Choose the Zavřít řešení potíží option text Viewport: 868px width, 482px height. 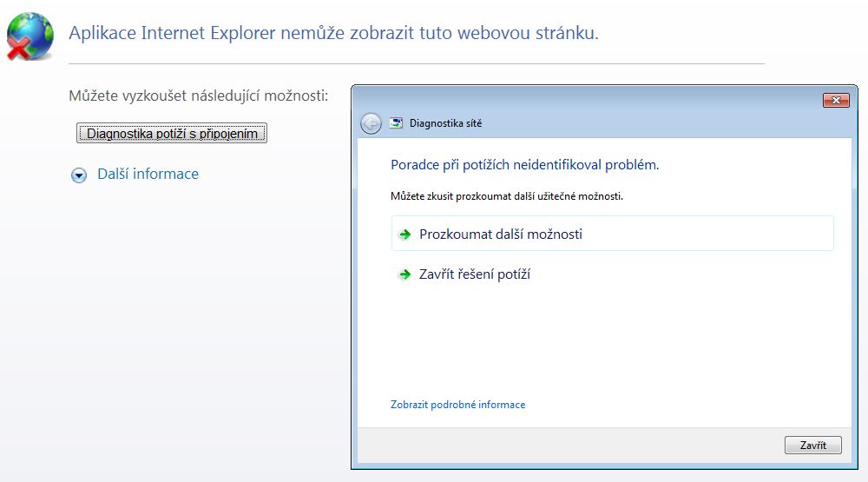[x=475, y=274]
